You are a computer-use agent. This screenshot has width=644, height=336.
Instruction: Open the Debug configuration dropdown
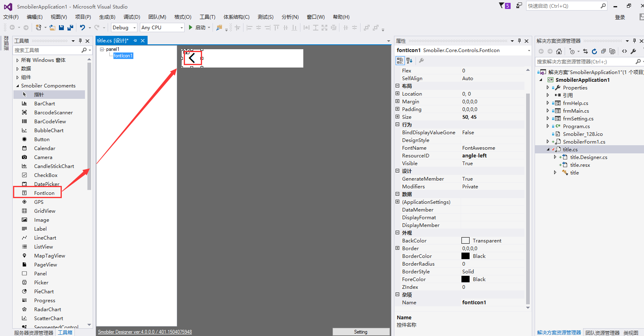135,28
